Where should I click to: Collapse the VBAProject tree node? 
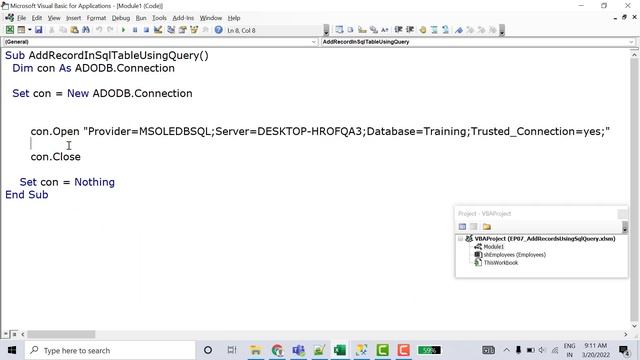click(461, 238)
